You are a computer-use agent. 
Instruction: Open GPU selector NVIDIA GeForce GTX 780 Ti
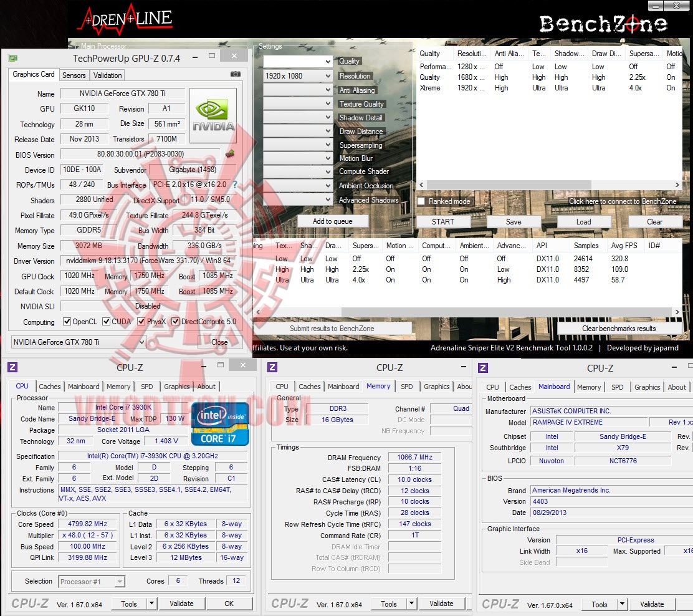tap(79, 342)
